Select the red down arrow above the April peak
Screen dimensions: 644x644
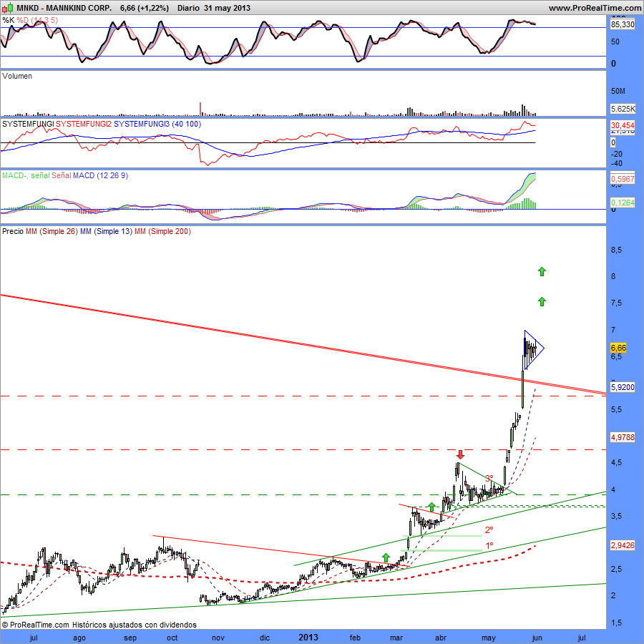click(460, 454)
